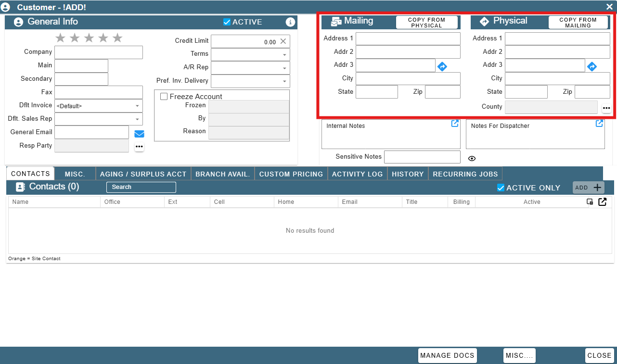Click the ADD contact button

(x=588, y=188)
